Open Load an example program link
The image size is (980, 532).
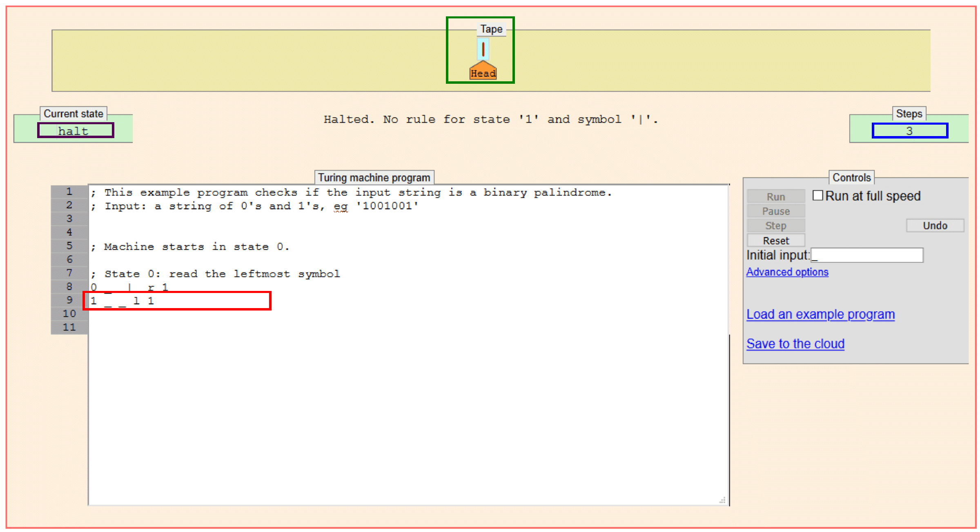pyautogui.click(x=820, y=314)
